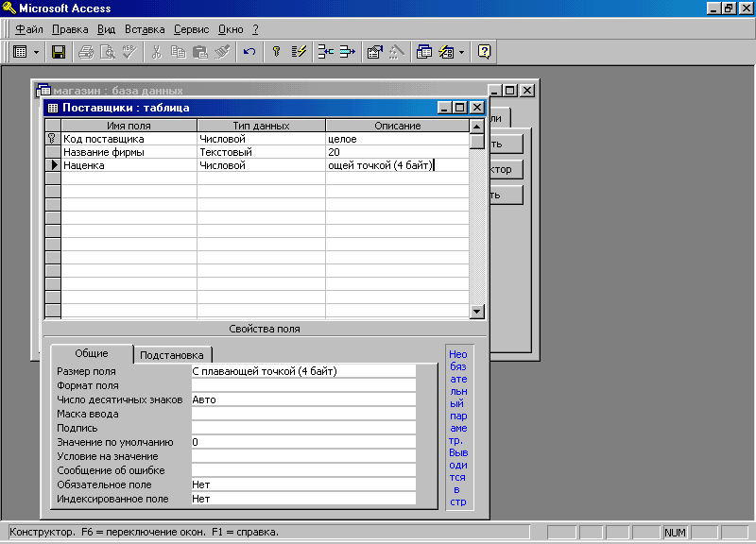Click the Код поставщика field name cell
The width and height of the screenshot is (756, 544).
tap(129, 139)
